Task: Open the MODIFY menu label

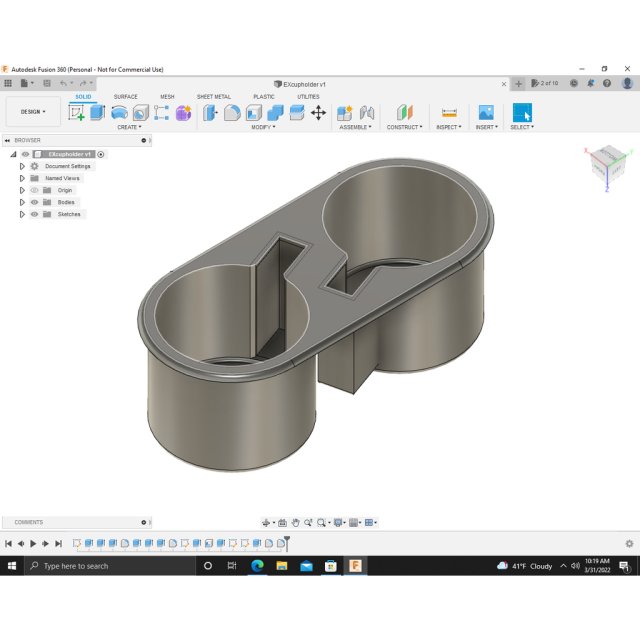Action: click(263, 127)
